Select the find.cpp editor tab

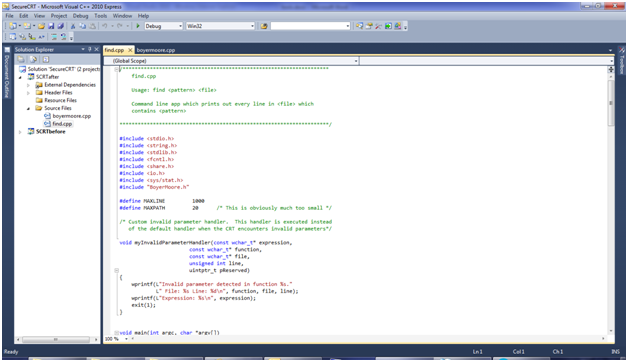pyautogui.click(x=115, y=50)
